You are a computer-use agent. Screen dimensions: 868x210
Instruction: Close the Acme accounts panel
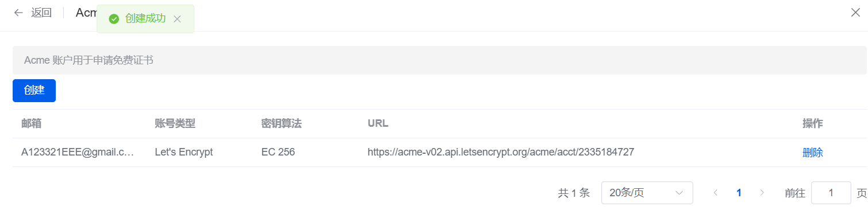855,13
